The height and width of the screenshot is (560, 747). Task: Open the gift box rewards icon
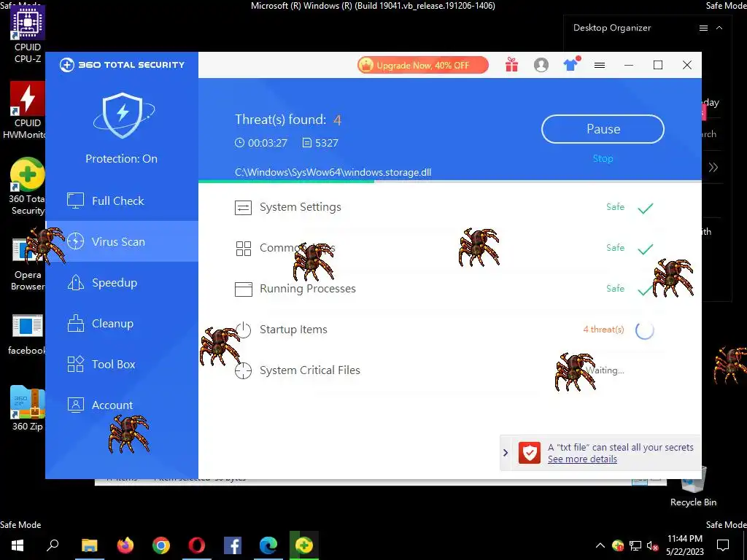point(511,65)
